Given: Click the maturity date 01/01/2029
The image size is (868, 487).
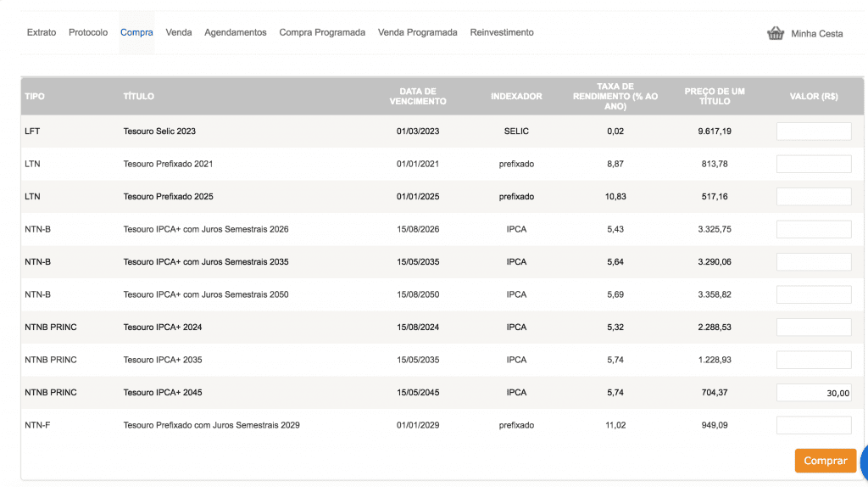Looking at the screenshot, I should [x=417, y=426].
